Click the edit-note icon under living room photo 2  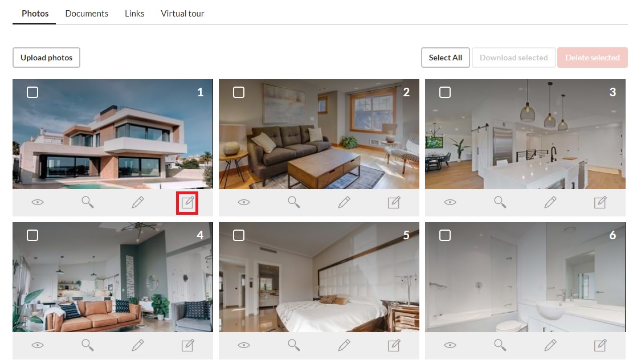394,202
